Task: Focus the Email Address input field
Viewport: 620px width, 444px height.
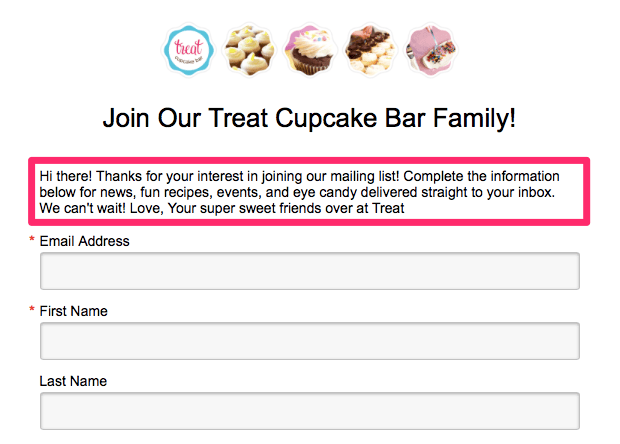Action: [310, 271]
